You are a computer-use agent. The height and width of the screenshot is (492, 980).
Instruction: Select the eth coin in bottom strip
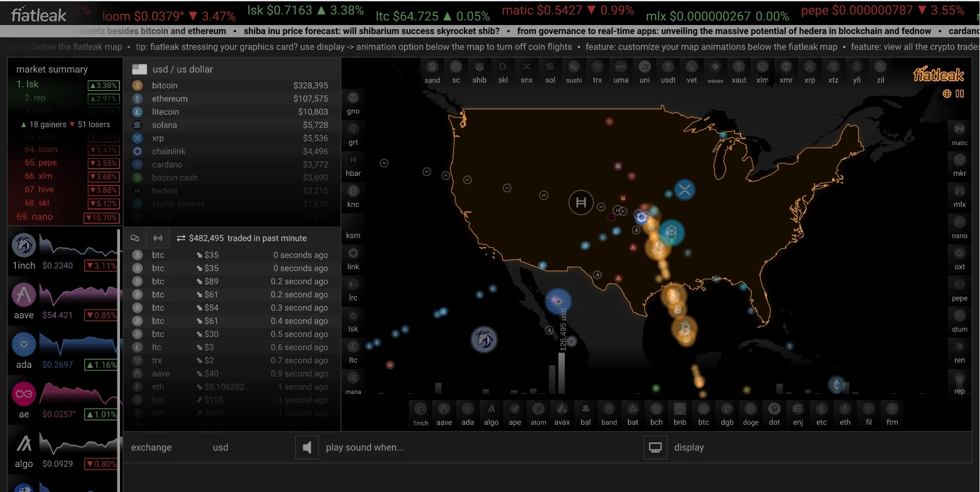coord(845,414)
